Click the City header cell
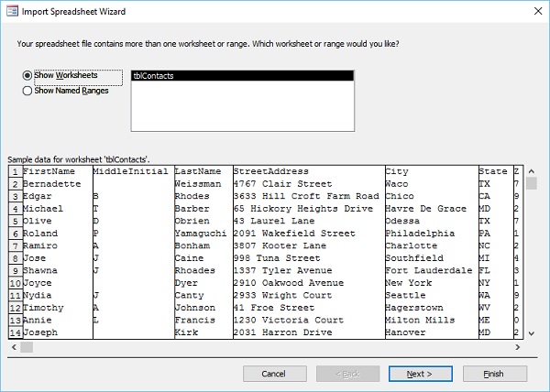The image size is (550, 392). point(397,171)
